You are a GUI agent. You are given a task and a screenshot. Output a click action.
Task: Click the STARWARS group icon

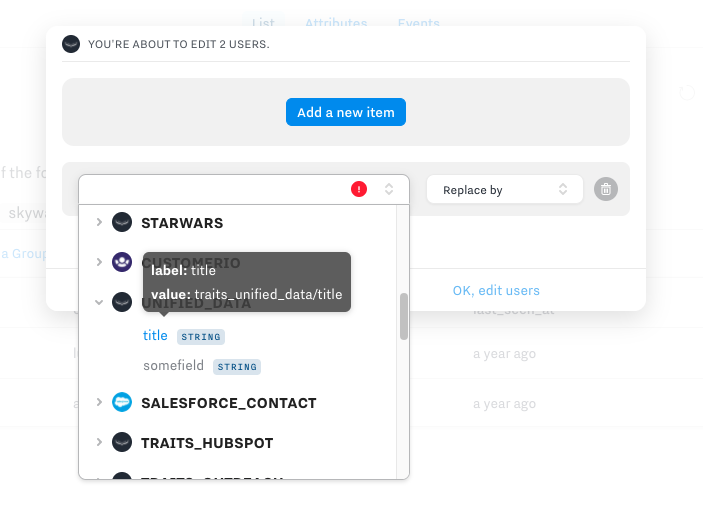[122, 222]
